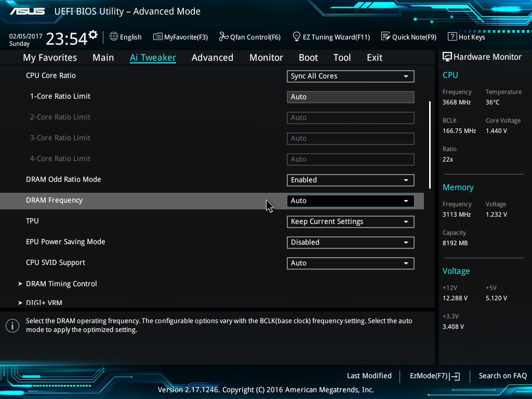This screenshot has height=399, width=532.
Task: Open the Monitor tab
Action: [267, 58]
